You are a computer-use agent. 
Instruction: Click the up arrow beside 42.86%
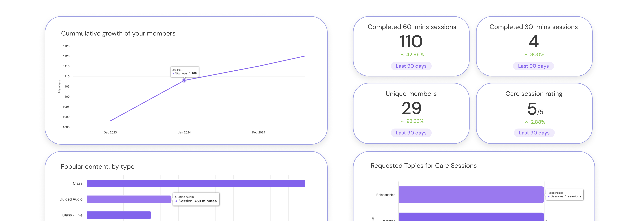click(402, 54)
